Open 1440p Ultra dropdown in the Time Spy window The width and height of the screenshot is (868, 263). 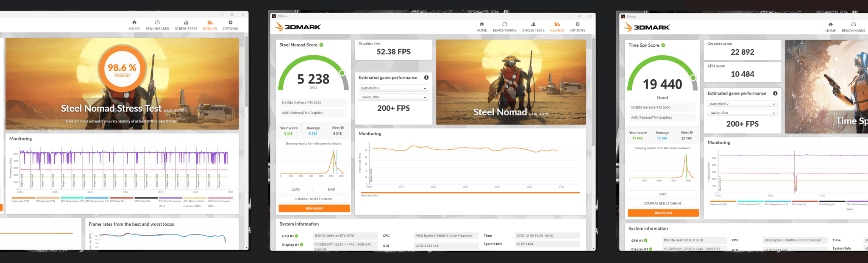coord(743,113)
